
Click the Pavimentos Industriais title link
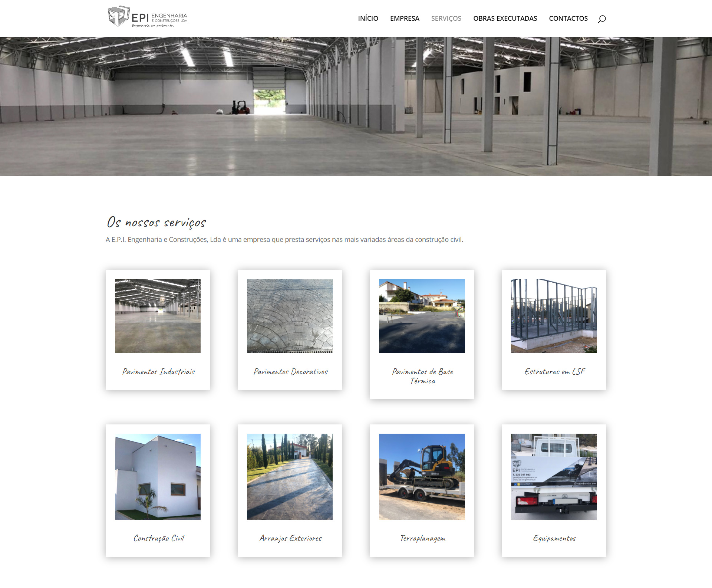158,372
